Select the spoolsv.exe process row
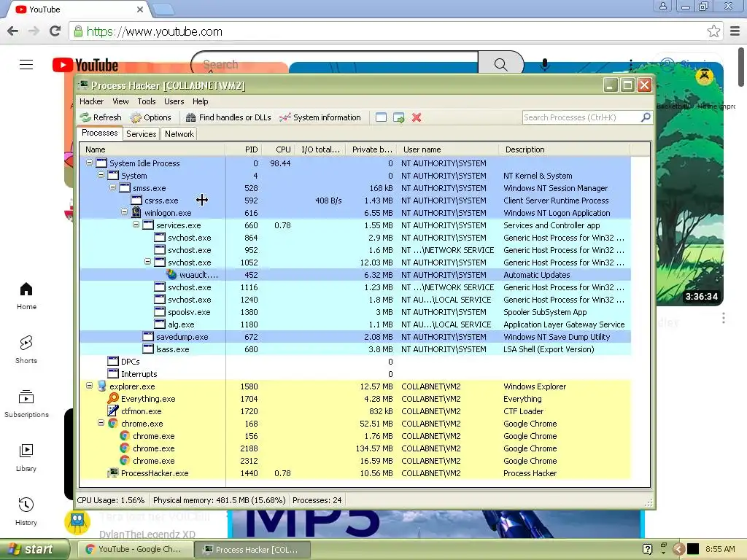This screenshot has height=560, width=747. tap(355, 312)
